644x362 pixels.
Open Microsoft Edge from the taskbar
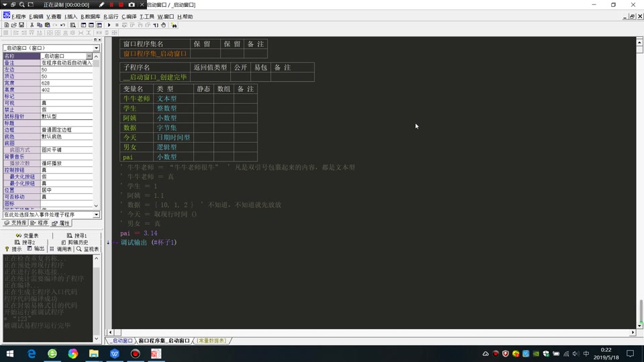(x=32, y=353)
